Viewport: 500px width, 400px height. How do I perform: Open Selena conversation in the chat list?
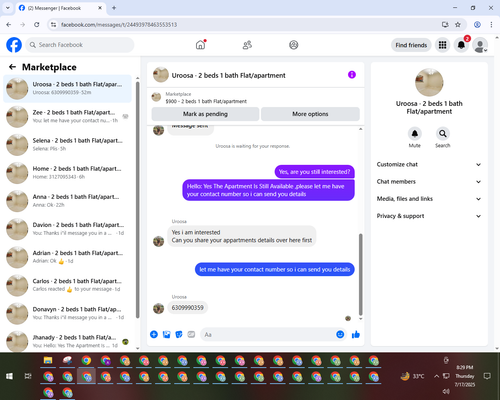coord(67,145)
